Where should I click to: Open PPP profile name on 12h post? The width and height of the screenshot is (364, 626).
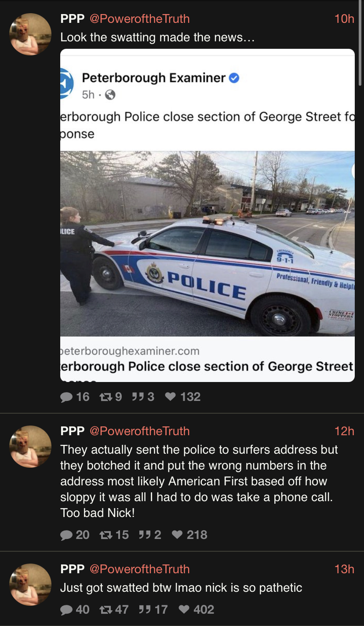pos(72,431)
